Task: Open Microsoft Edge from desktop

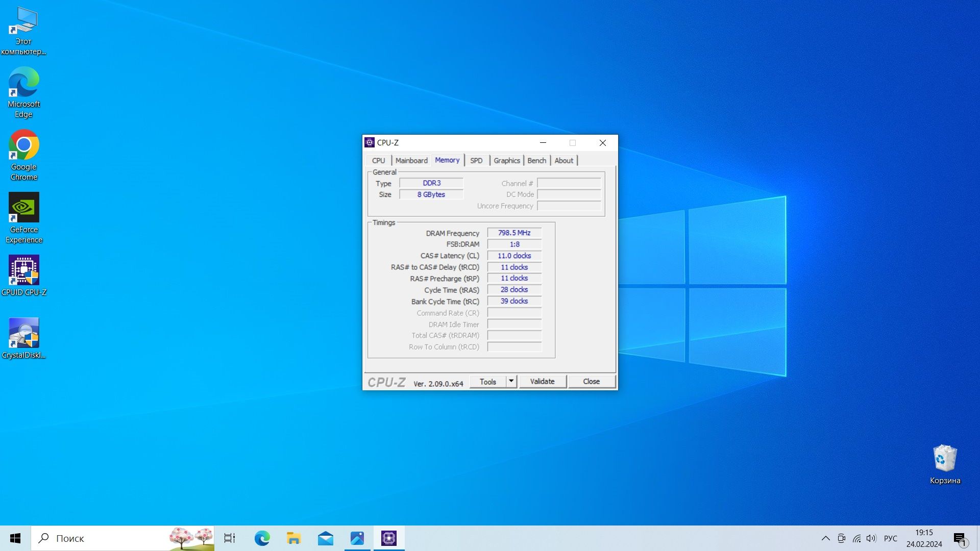Action: [x=23, y=87]
